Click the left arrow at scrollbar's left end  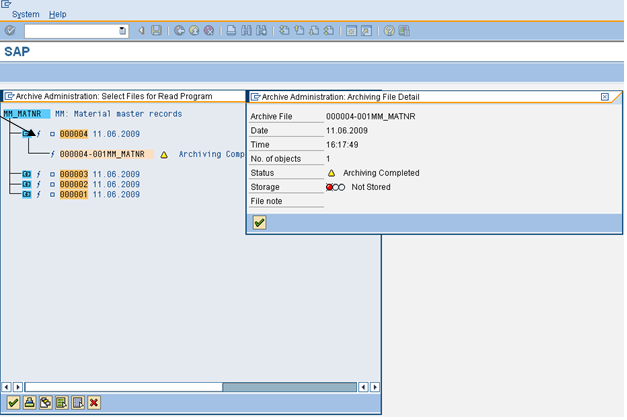pos(6,387)
